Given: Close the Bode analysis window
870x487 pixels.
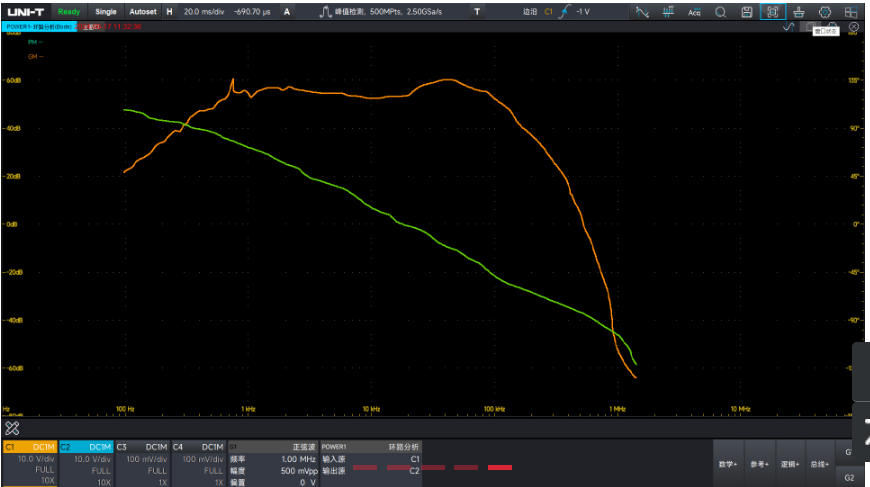Looking at the screenshot, I should coord(854,27).
